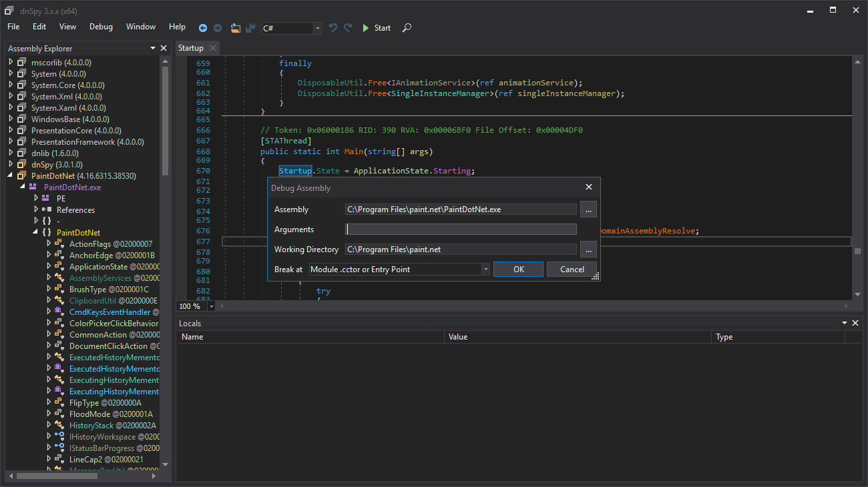Close the Startup tab

[x=213, y=48]
